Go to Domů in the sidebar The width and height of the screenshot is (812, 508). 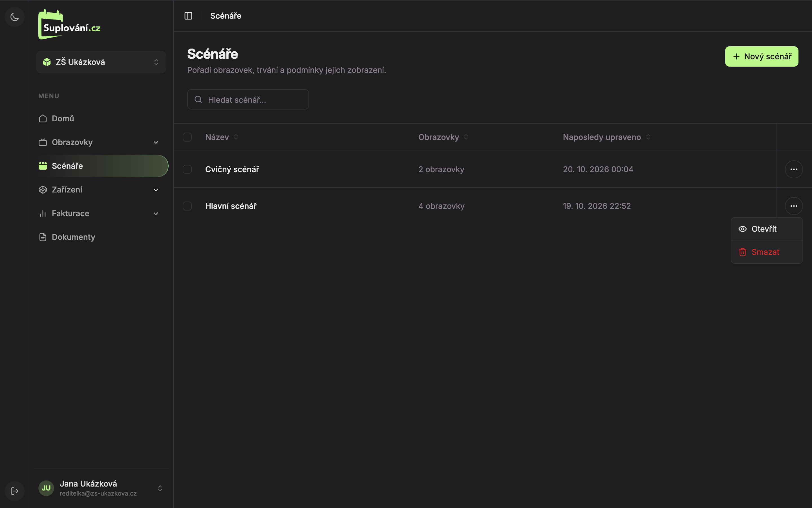coord(101,119)
